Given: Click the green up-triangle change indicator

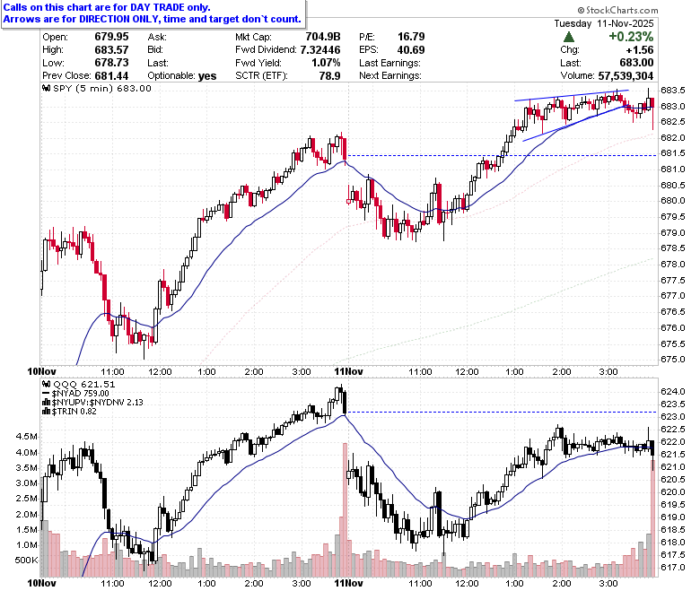Looking at the screenshot, I should pos(569,37).
